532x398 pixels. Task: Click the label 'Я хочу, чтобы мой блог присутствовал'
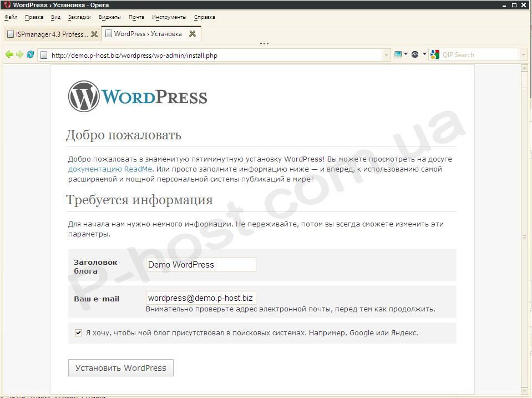point(156,333)
